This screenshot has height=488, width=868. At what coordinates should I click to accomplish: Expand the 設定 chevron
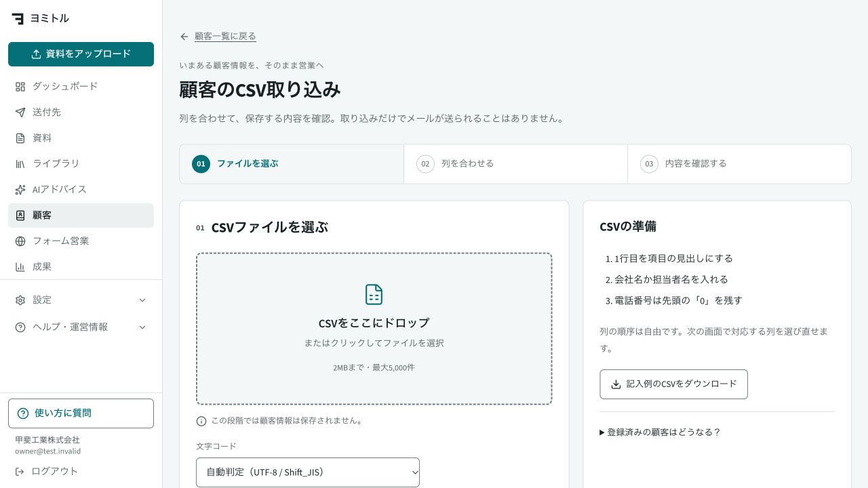click(142, 300)
